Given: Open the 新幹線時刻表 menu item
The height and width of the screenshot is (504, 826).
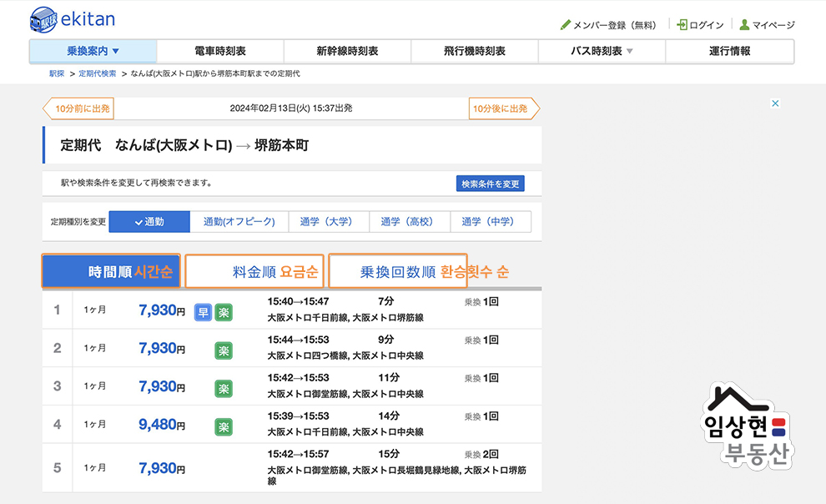Looking at the screenshot, I should tap(348, 51).
